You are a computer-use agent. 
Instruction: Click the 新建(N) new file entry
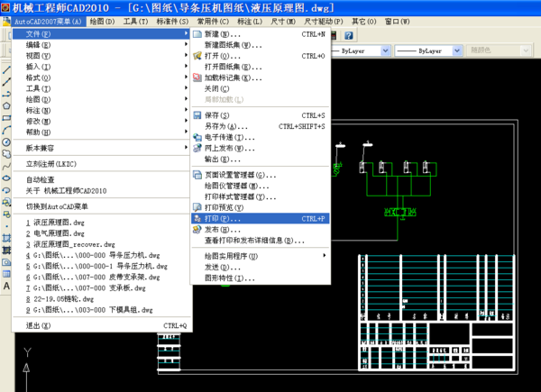(261, 34)
